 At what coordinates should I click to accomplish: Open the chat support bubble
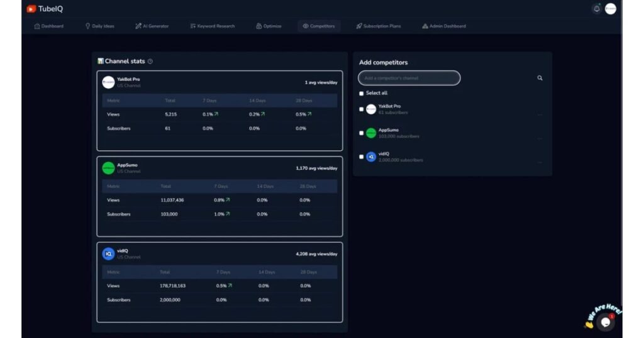coord(606,322)
